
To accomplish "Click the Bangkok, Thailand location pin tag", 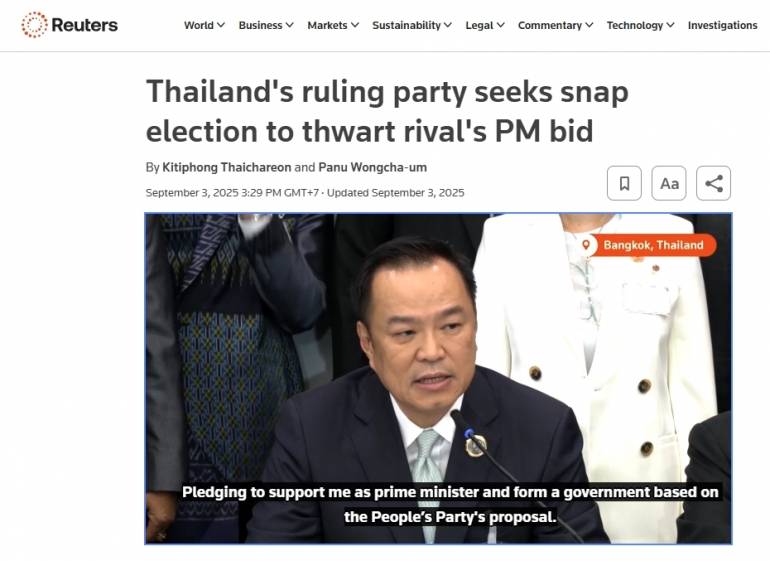I will click(648, 245).
